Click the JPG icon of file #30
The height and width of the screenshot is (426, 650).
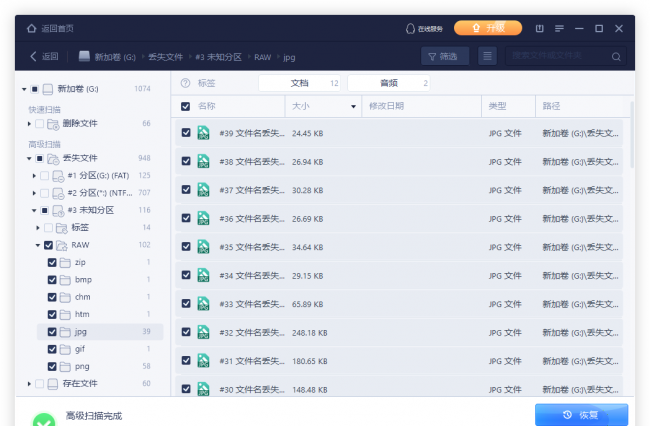pyautogui.click(x=203, y=389)
